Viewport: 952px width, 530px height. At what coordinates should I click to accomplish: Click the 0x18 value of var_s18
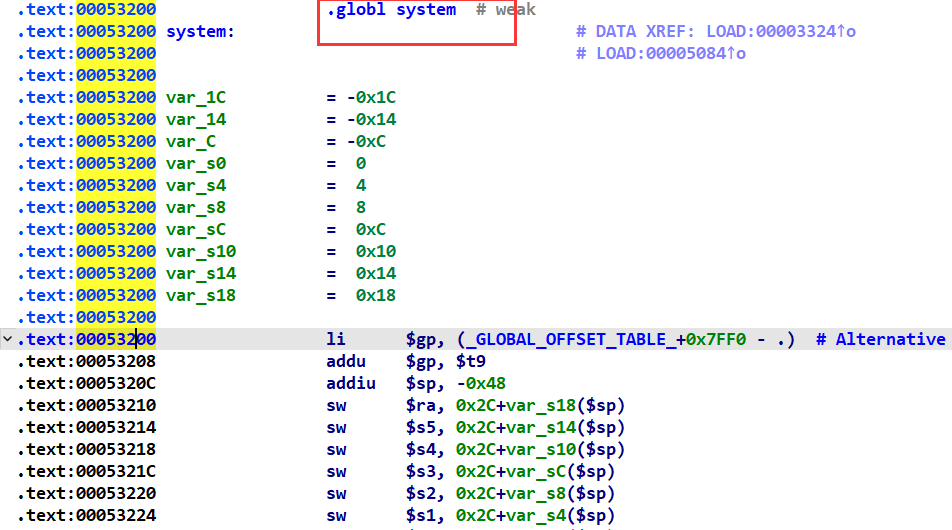pos(376,296)
